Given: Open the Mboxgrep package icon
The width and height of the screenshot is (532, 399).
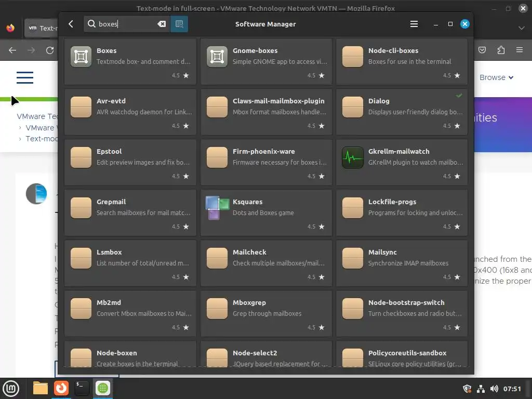Looking at the screenshot, I should click(217, 309).
